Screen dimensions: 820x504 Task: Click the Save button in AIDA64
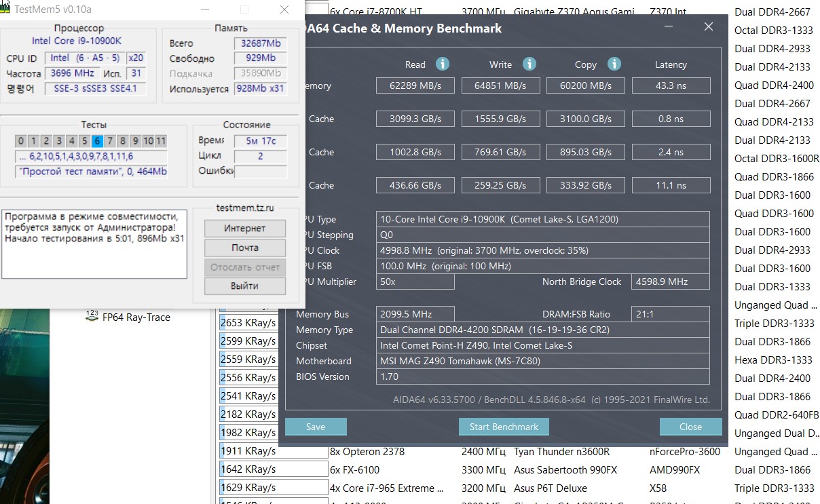click(x=316, y=427)
